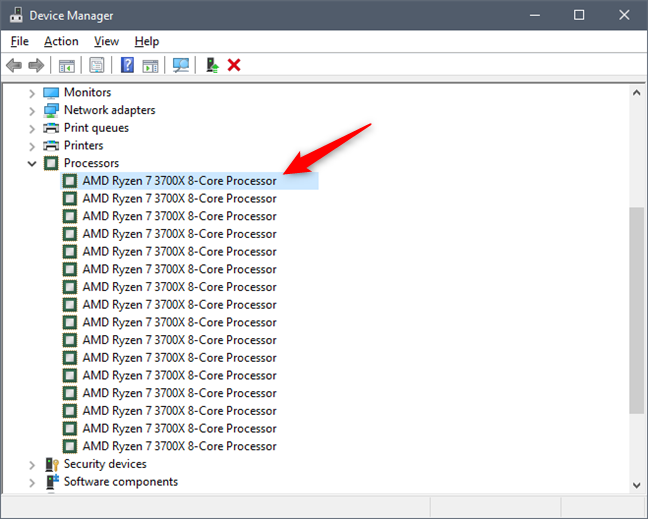Viewport: 648px width, 519px height.
Task: Select the Software components category icon
Action: [52, 482]
